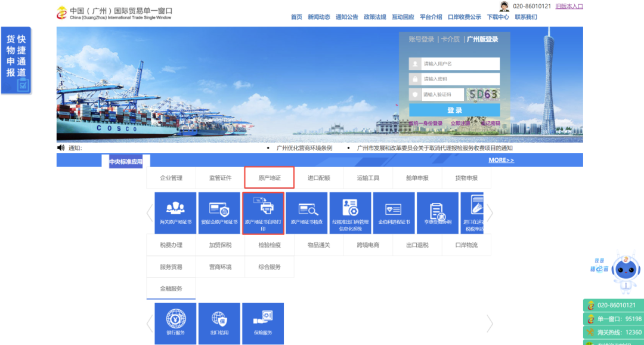Select the 综合服务 category tab

point(270,267)
